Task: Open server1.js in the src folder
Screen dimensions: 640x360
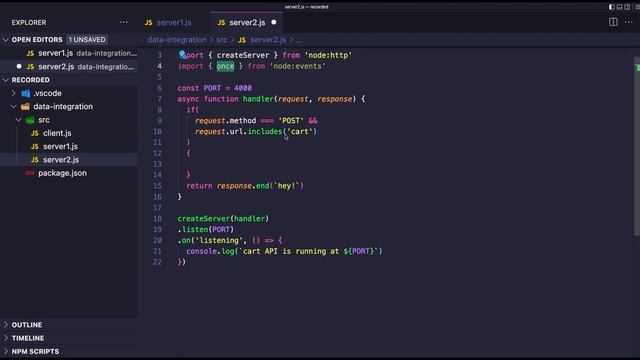Action: pos(60,147)
